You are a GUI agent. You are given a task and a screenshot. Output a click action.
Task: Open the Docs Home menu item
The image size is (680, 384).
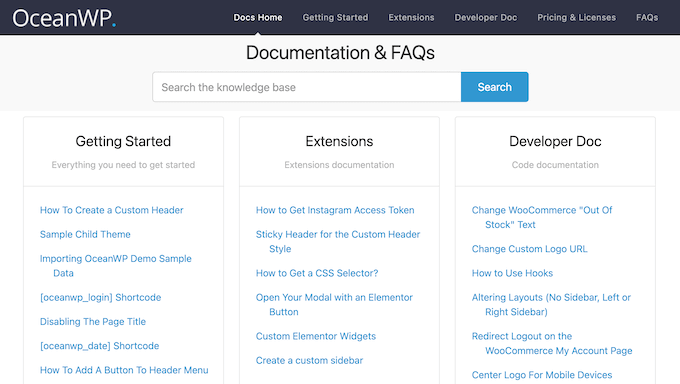coord(258,17)
